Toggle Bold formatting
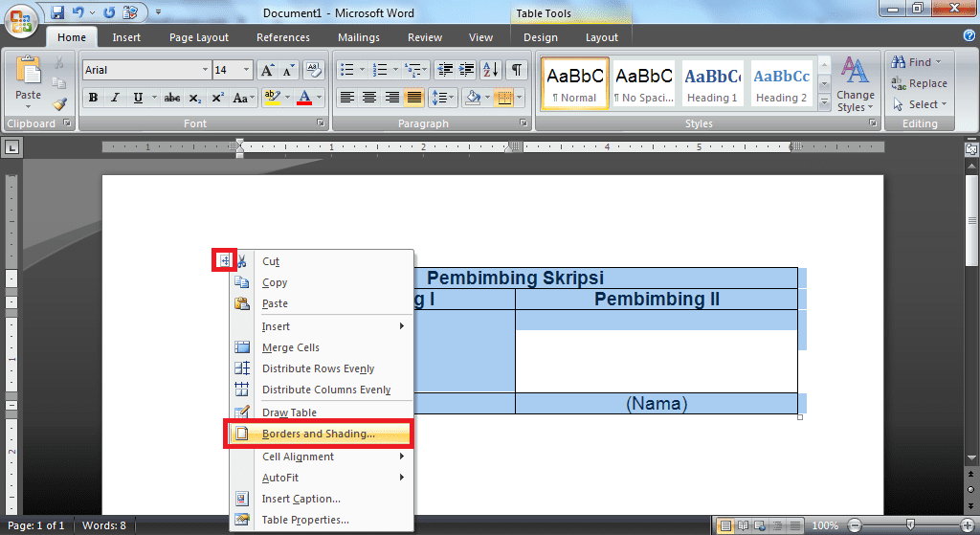The width and height of the screenshot is (980, 535). pos(93,98)
